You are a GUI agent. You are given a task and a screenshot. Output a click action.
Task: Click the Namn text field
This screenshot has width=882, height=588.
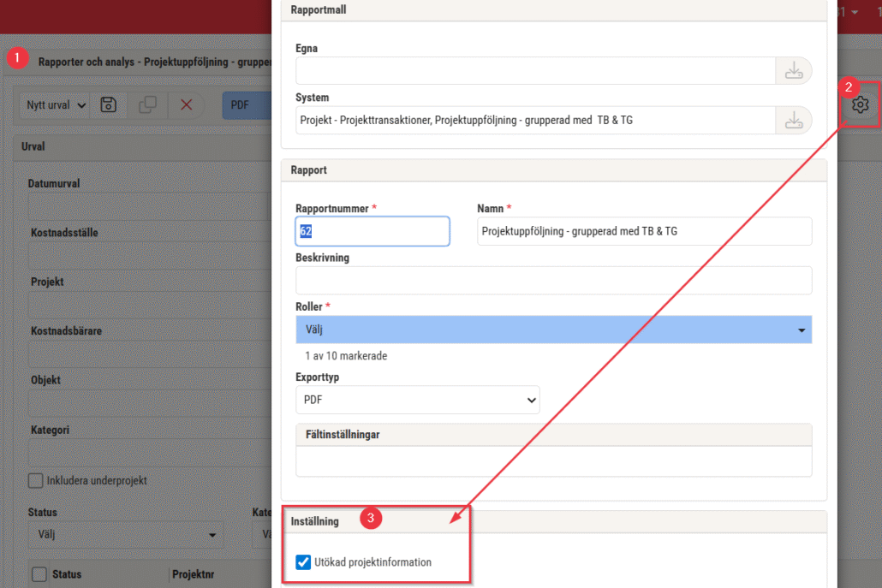[644, 231]
